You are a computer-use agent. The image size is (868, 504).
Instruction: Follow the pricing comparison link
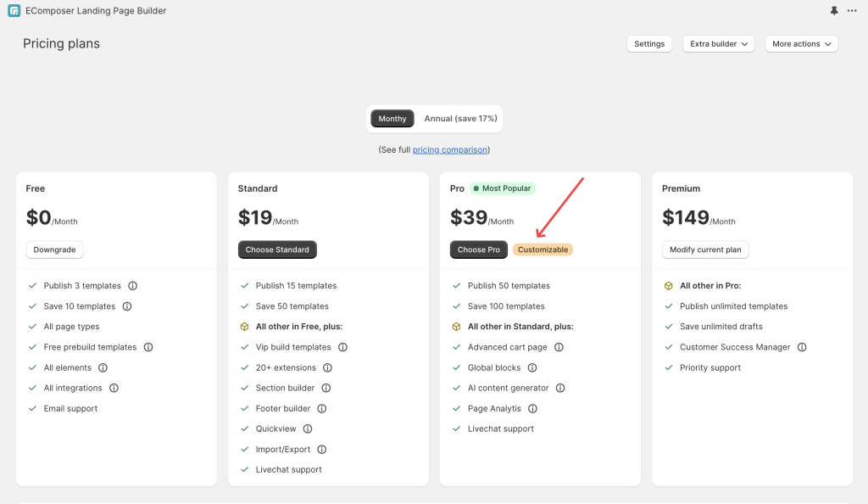450,149
